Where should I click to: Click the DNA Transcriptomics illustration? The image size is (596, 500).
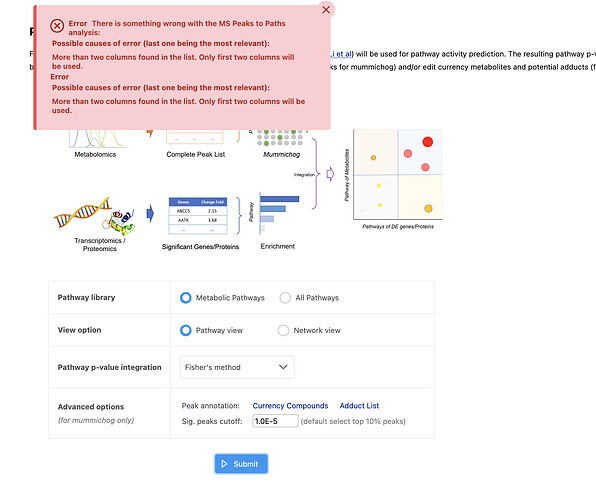(95, 216)
